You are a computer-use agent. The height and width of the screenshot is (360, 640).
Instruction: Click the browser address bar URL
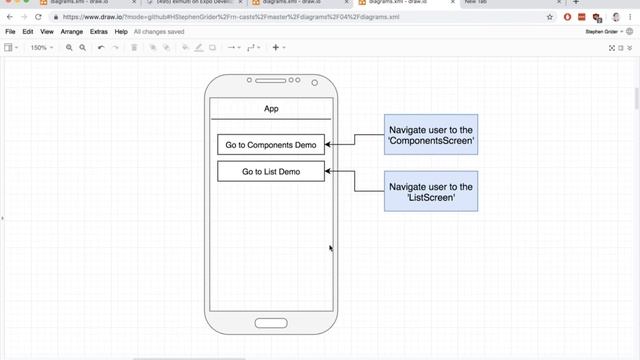coord(231,17)
